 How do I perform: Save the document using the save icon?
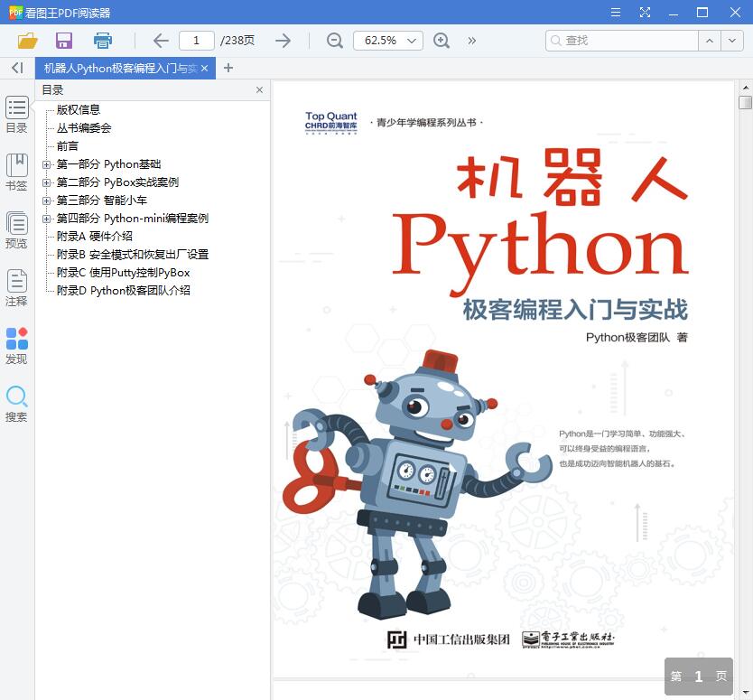[x=63, y=41]
